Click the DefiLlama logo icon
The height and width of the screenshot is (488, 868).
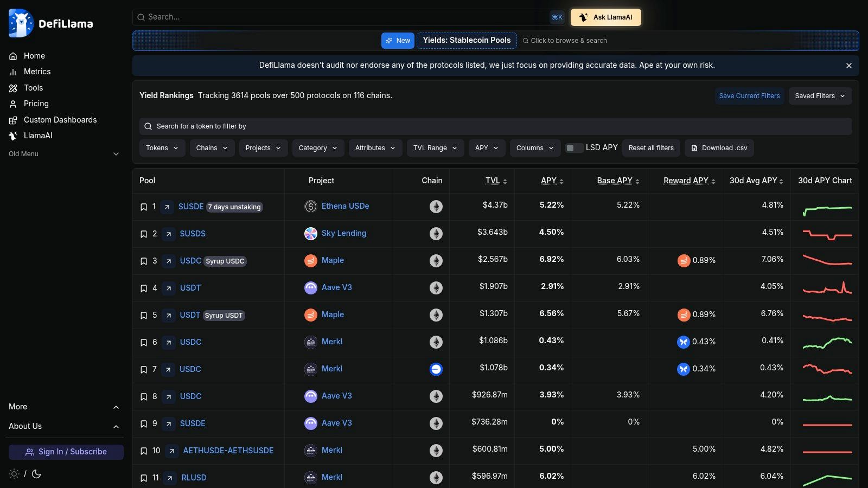pos(21,23)
